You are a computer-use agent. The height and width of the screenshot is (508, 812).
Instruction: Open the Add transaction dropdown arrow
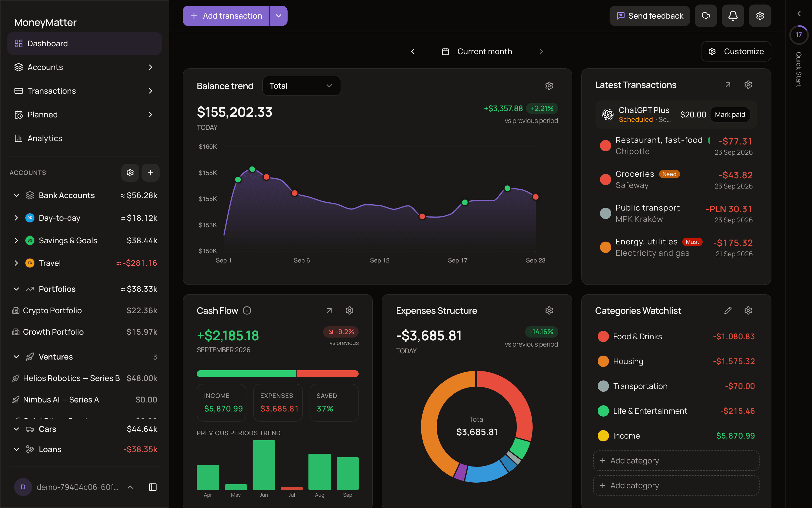coord(279,16)
